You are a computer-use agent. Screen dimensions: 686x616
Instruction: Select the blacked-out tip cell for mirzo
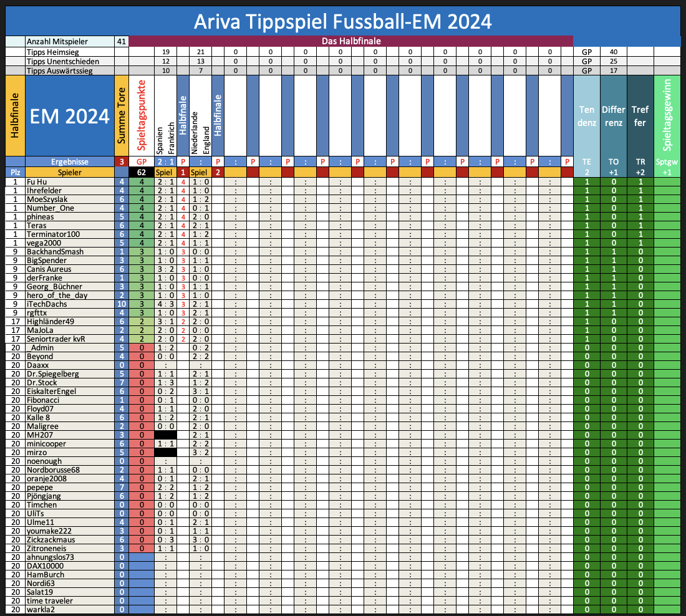[165, 452]
